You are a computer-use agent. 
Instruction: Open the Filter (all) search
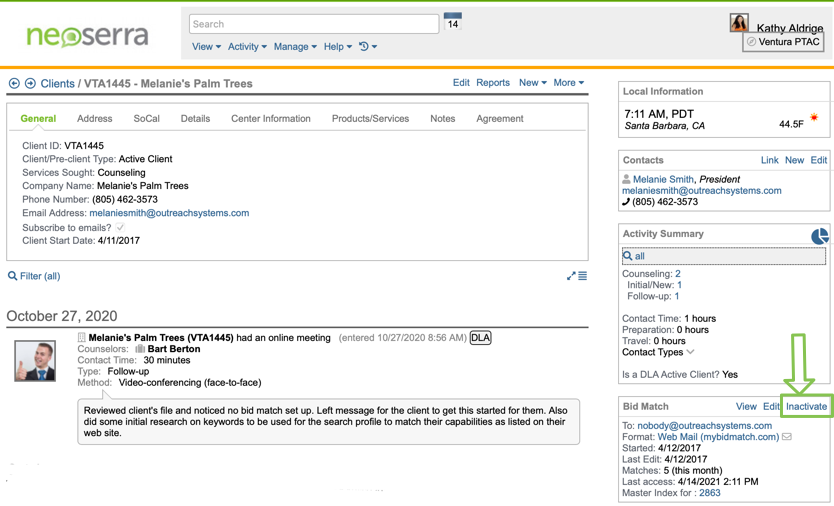point(35,276)
